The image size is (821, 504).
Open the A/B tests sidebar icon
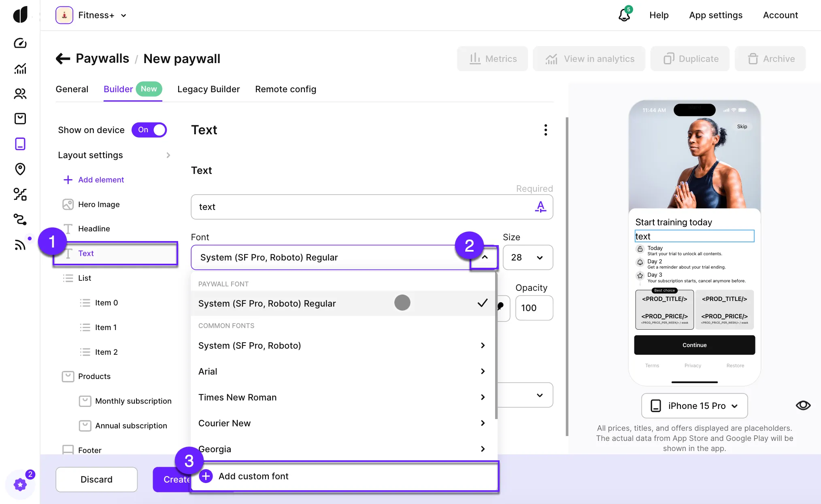[x=20, y=194]
